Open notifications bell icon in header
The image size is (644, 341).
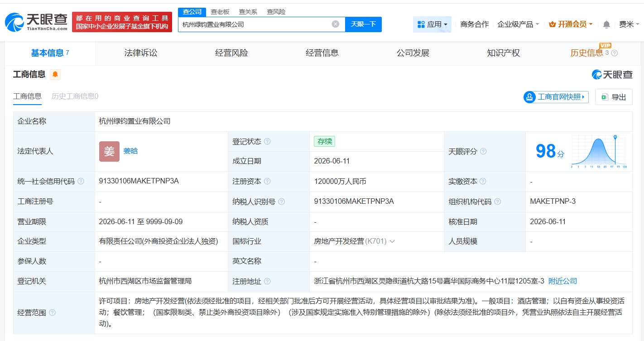tap(606, 24)
